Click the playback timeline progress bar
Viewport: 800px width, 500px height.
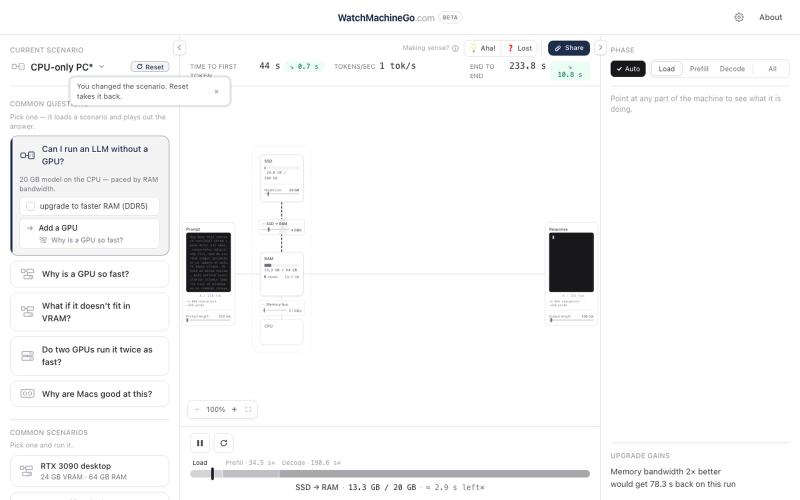click(x=390, y=474)
